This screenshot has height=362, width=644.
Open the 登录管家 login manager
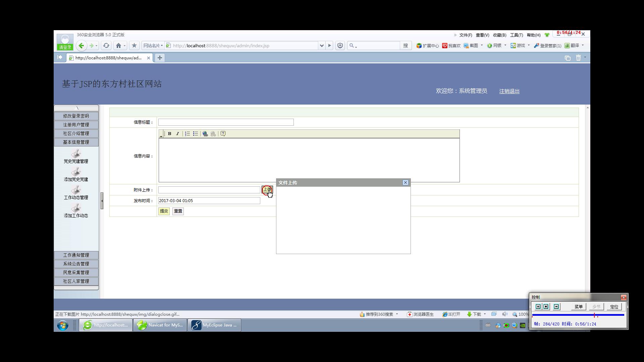click(x=547, y=46)
